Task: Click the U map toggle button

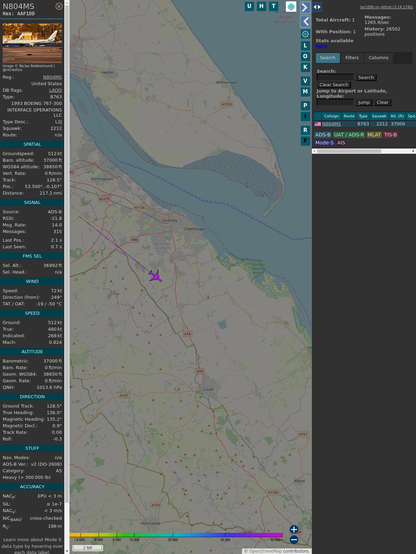Action: [x=249, y=6]
